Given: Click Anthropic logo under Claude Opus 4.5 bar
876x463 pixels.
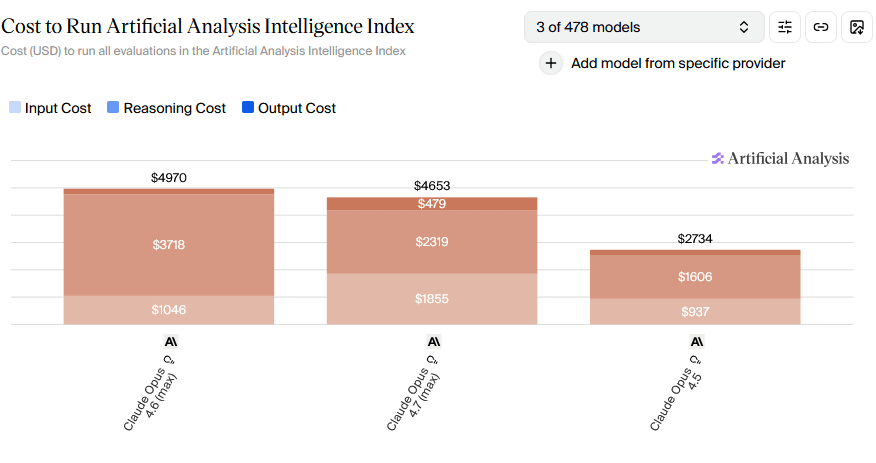Looking at the screenshot, I should [x=696, y=341].
